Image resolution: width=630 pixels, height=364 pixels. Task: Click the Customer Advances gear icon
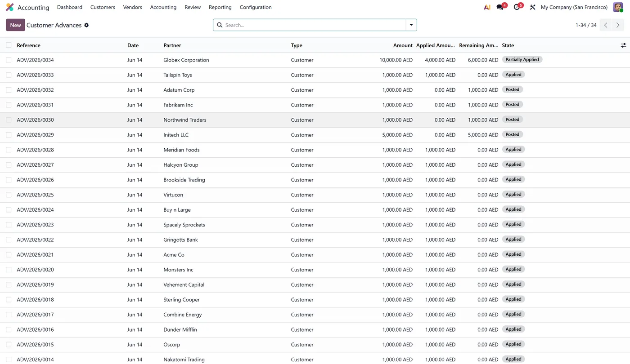(86, 25)
